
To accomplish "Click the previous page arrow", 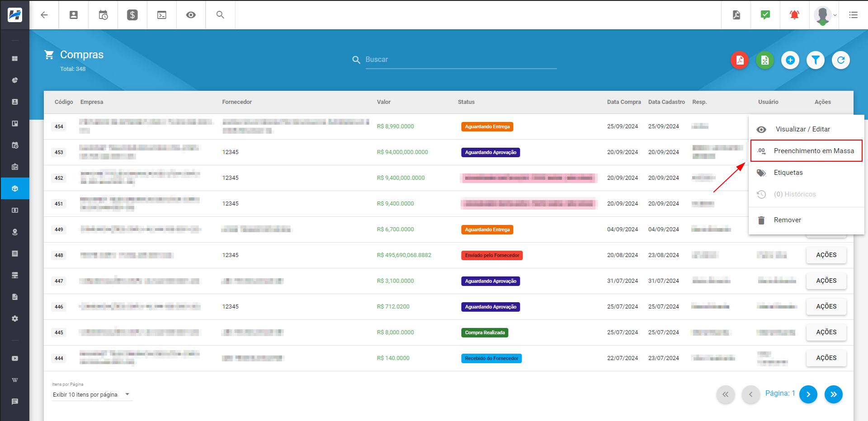I will tap(750, 394).
